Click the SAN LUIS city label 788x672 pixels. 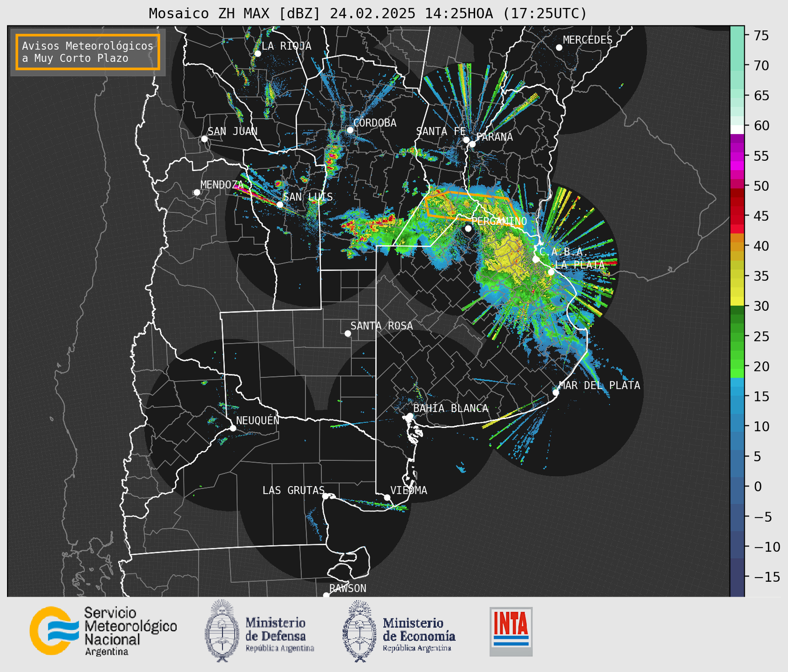pyautogui.click(x=308, y=197)
